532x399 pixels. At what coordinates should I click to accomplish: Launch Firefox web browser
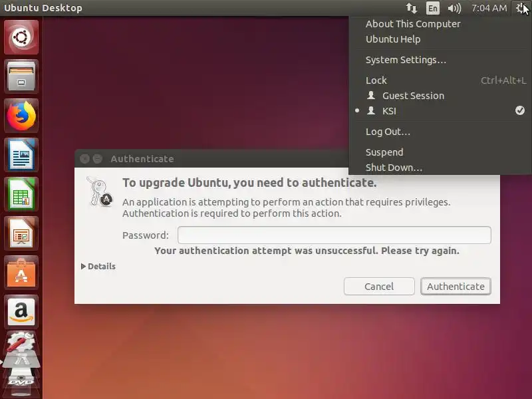click(21, 115)
